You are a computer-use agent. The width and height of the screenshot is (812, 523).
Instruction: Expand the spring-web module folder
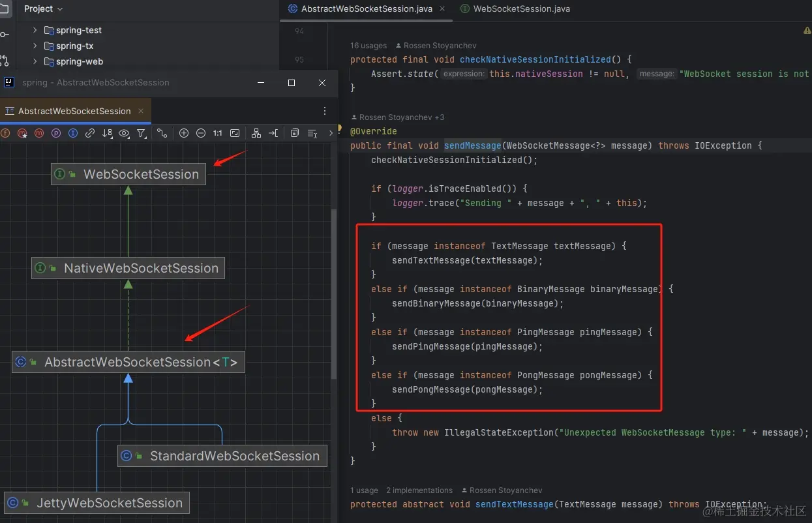(35, 61)
